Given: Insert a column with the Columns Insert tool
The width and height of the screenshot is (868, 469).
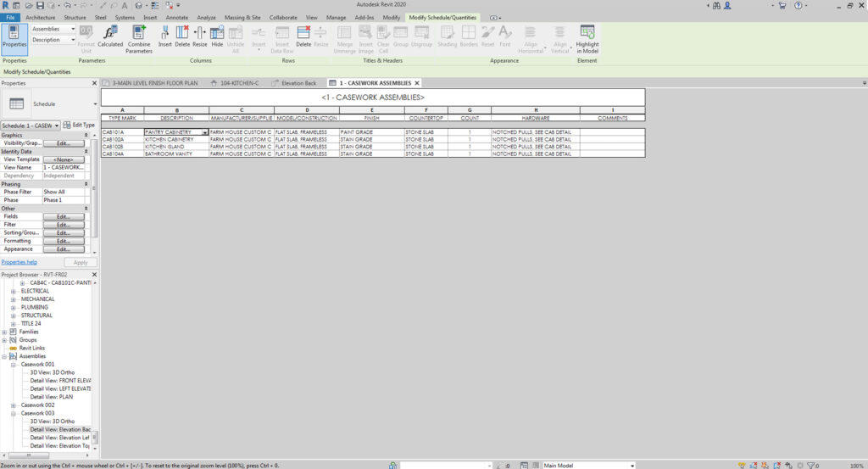Looking at the screenshot, I should click(165, 36).
